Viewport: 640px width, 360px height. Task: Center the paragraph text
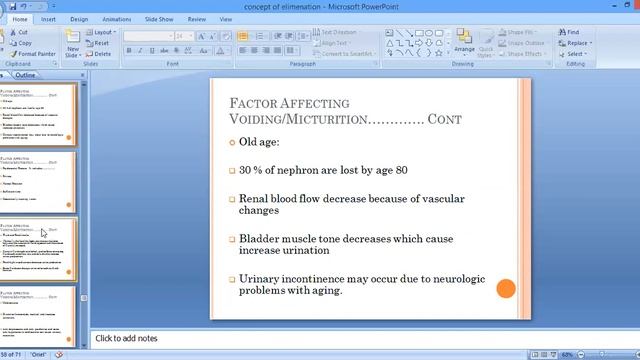click(254, 50)
